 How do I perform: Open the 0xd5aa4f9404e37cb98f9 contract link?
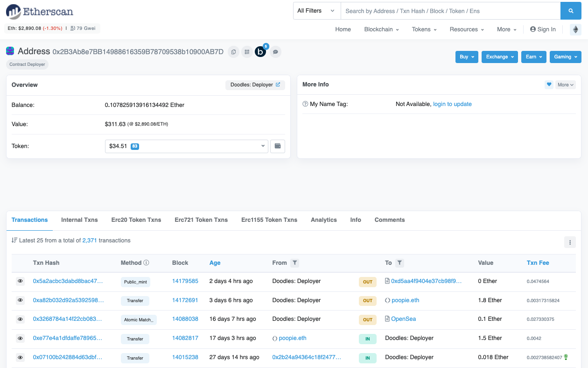pos(427,281)
